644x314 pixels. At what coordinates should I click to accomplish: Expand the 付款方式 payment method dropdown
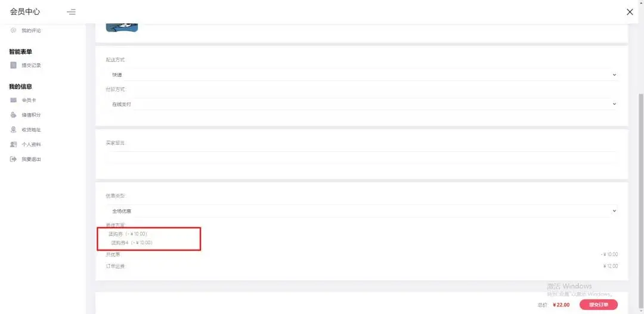(361, 104)
